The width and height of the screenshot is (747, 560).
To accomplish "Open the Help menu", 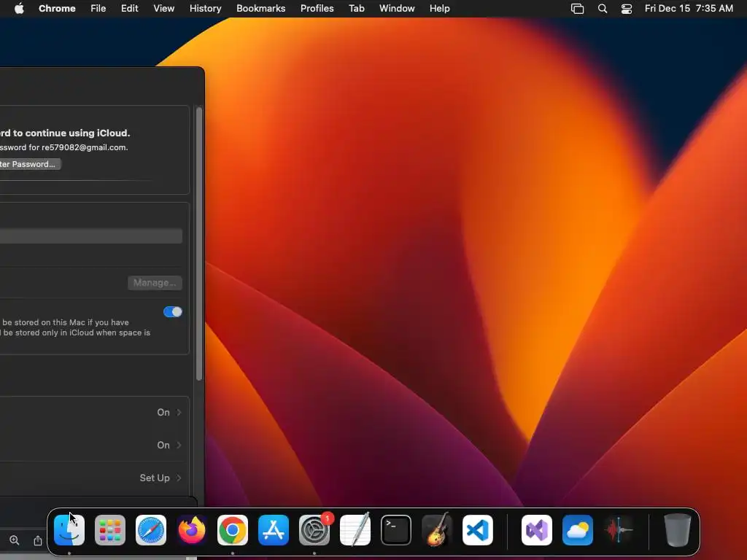I will point(440,9).
